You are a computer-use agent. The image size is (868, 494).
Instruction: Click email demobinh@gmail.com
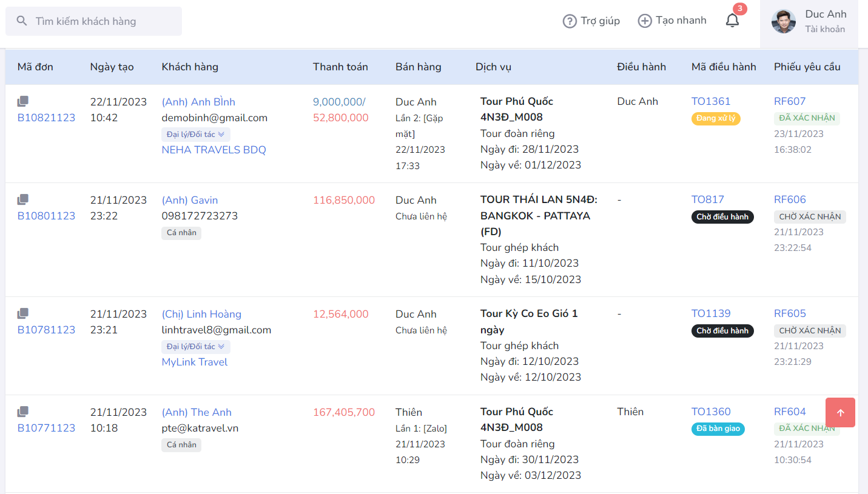click(214, 118)
